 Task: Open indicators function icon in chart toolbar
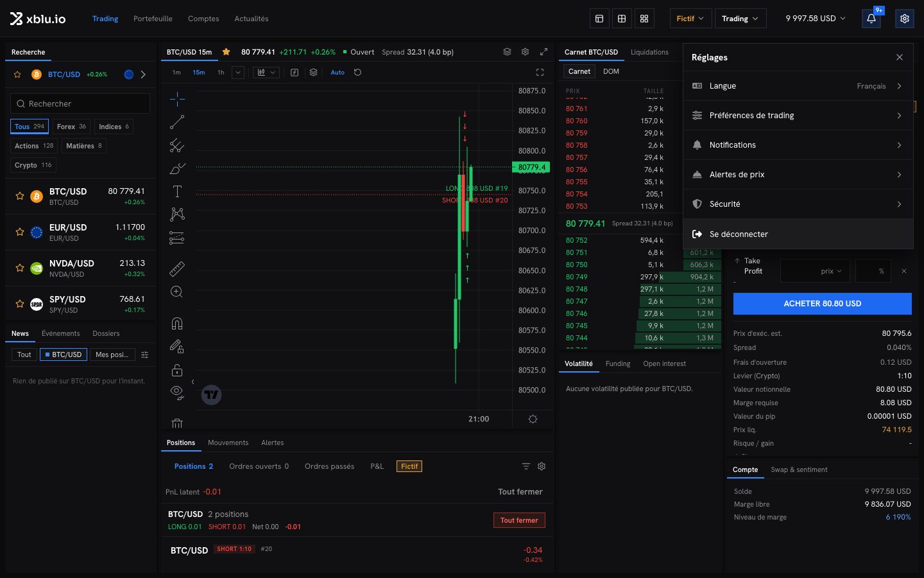coord(295,73)
